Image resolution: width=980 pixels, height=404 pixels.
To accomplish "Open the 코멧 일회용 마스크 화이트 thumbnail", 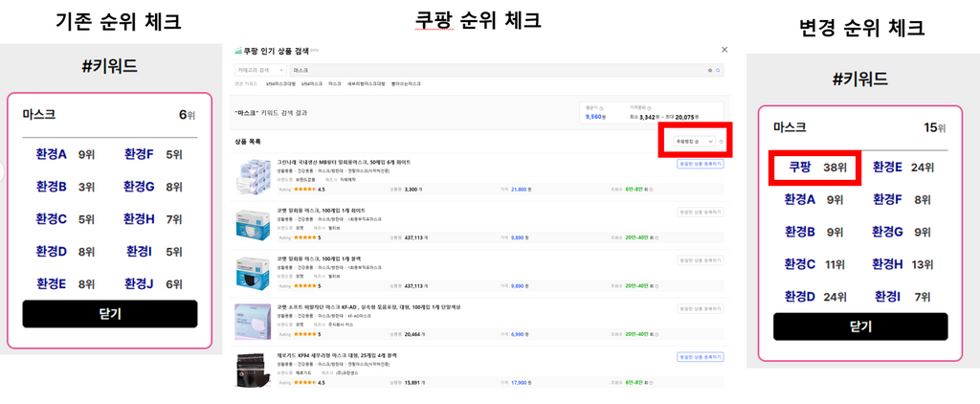I will point(253,225).
